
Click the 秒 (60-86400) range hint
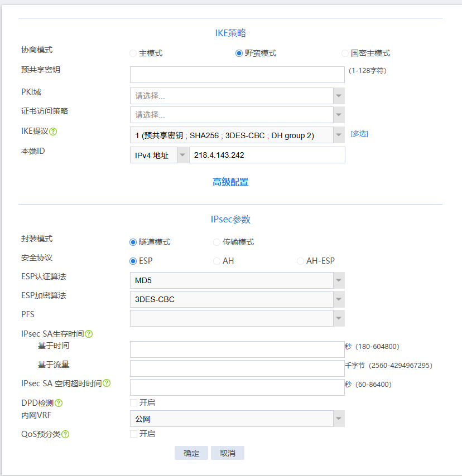[x=368, y=385]
